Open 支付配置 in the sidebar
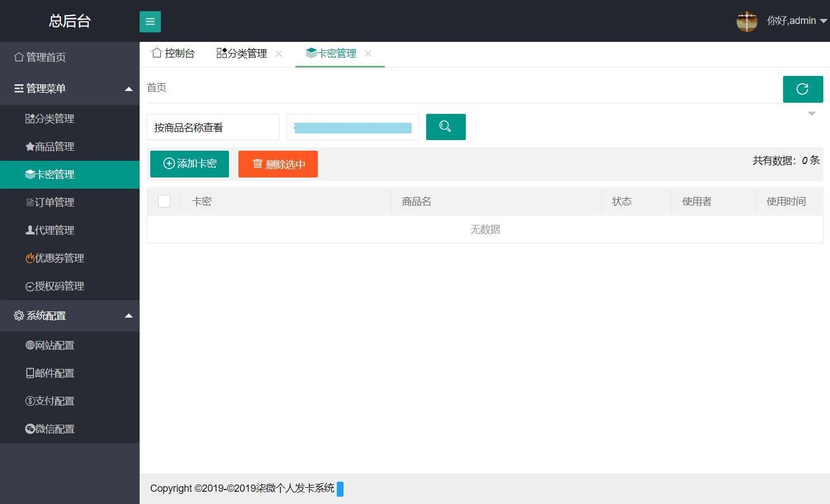Viewport: 830px width, 504px height. 54,401
